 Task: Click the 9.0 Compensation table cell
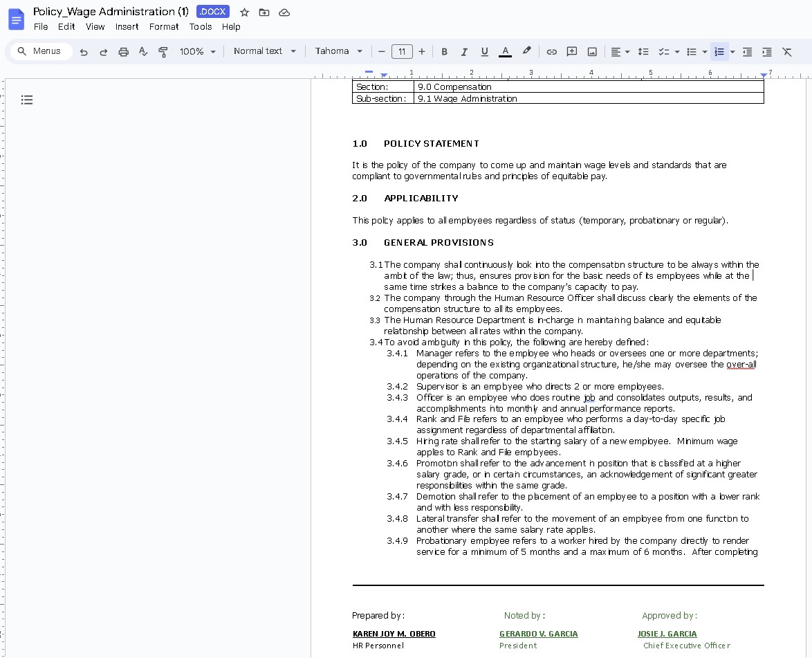589,86
